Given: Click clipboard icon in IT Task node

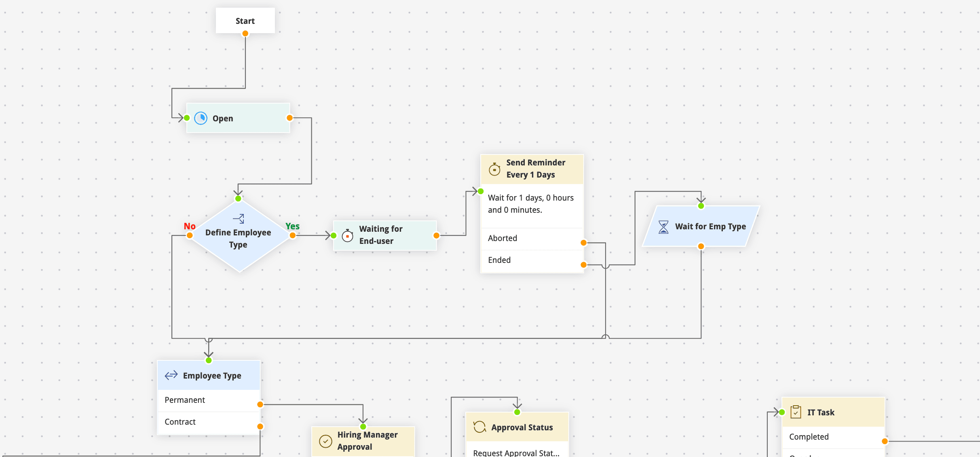Looking at the screenshot, I should pos(796,412).
